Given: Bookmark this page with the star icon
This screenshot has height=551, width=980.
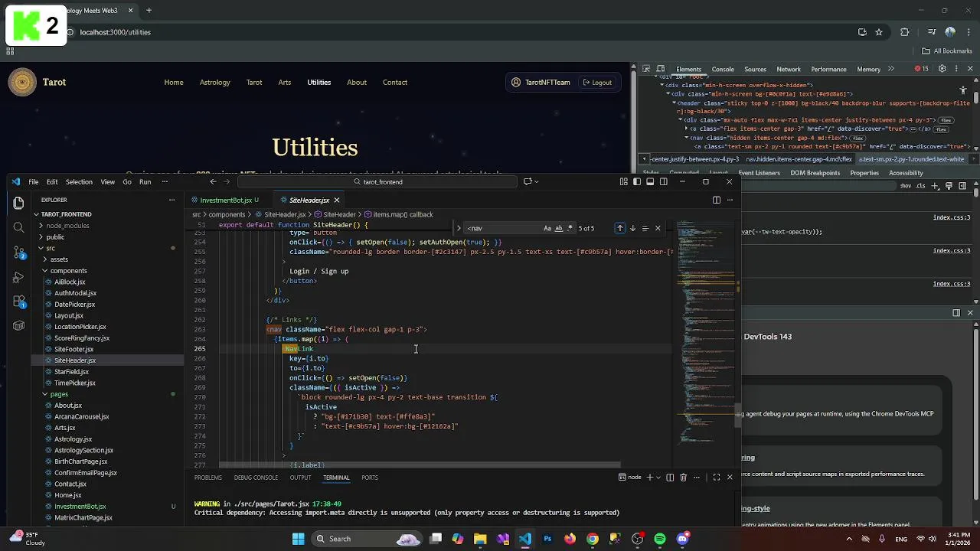Looking at the screenshot, I should tap(879, 32).
